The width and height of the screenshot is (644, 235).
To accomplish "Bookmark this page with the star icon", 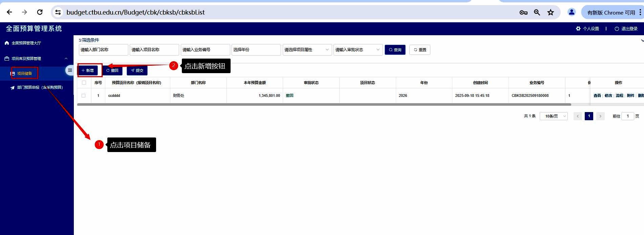I will [x=551, y=13].
